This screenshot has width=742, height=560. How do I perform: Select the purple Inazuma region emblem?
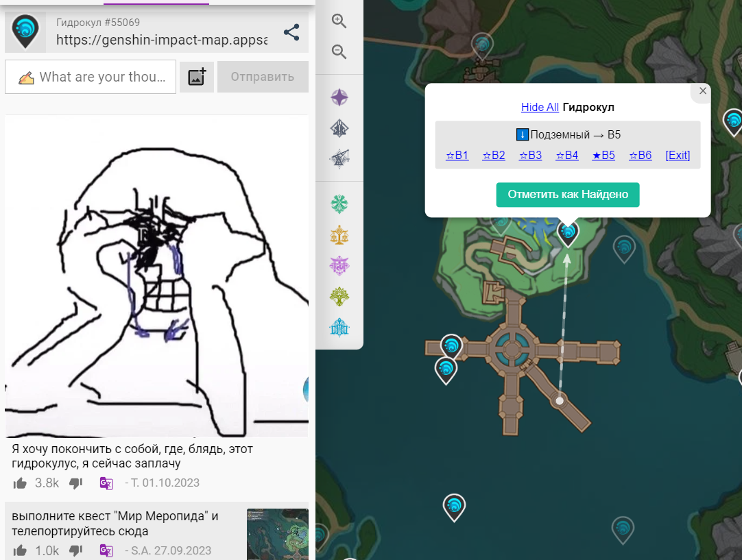339,265
